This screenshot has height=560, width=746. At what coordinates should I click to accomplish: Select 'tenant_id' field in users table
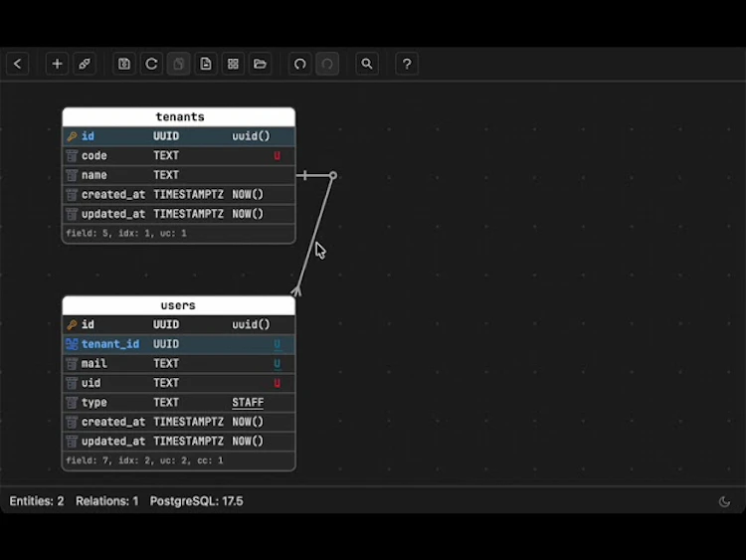[x=110, y=344]
